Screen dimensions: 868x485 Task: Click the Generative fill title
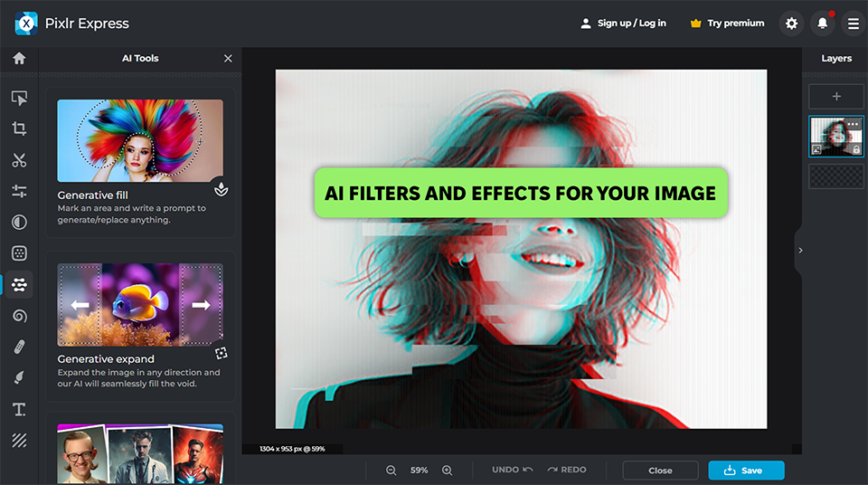click(92, 195)
